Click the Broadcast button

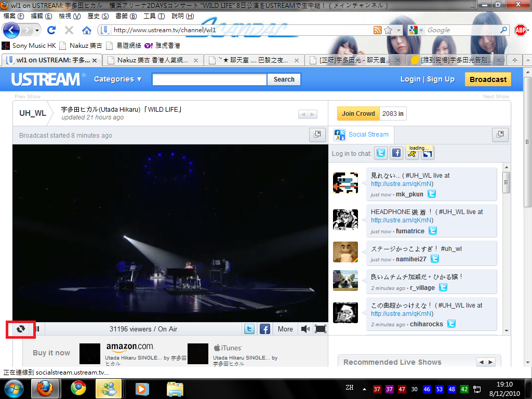(x=488, y=79)
